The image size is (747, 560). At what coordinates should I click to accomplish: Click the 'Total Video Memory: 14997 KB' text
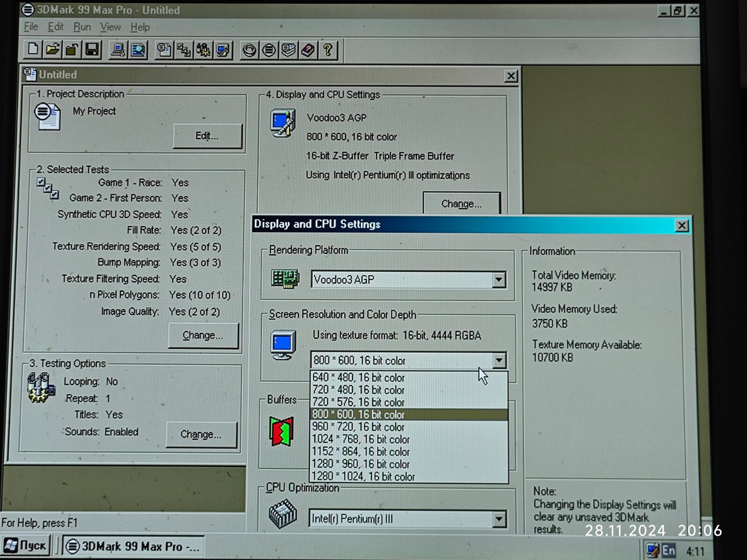coord(574,281)
